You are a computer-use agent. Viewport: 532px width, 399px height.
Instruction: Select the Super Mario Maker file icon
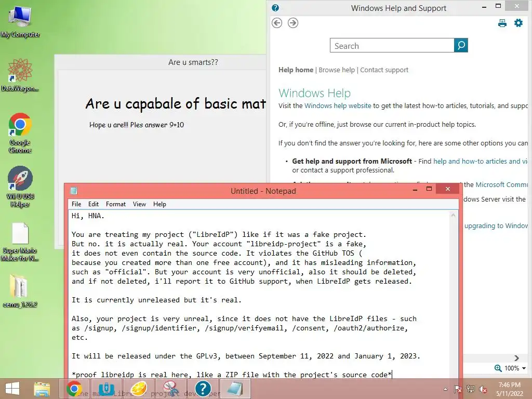click(x=20, y=242)
